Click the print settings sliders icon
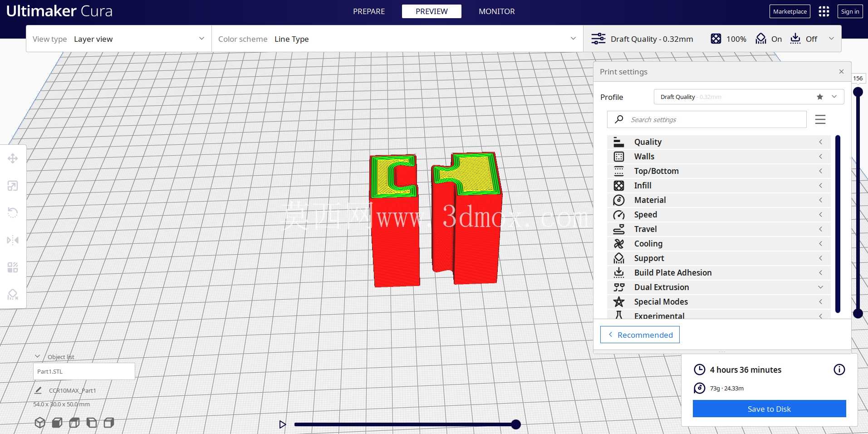 click(x=598, y=39)
